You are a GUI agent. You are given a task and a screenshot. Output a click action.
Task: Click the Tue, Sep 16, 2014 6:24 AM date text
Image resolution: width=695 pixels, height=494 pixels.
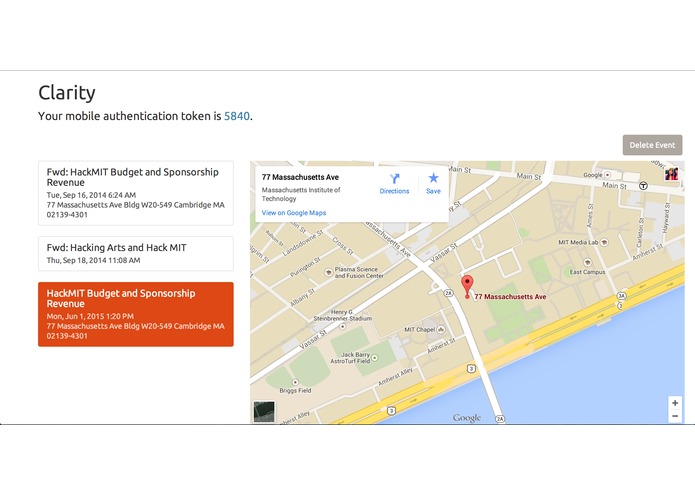[x=91, y=195]
